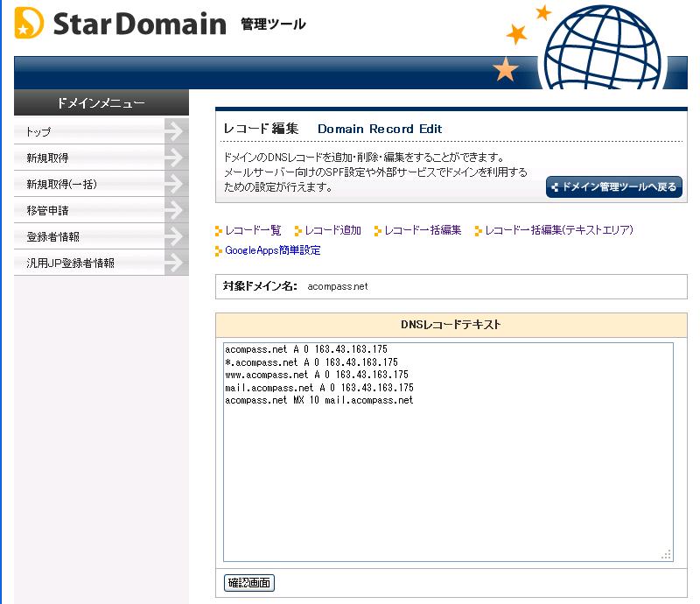The width and height of the screenshot is (700, 604).
Task: Open the レコード一括編集(テキストエリア) link
Action: [558, 230]
